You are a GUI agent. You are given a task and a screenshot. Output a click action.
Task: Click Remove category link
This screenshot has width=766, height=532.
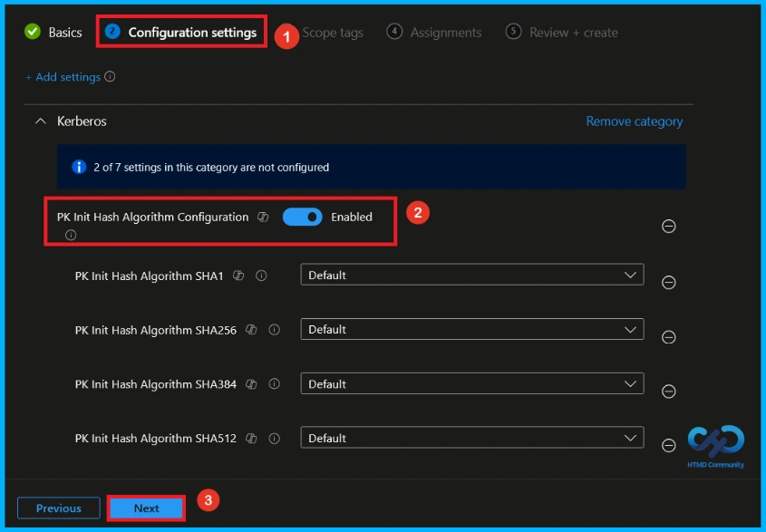pyautogui.click(x=634, y=121)
